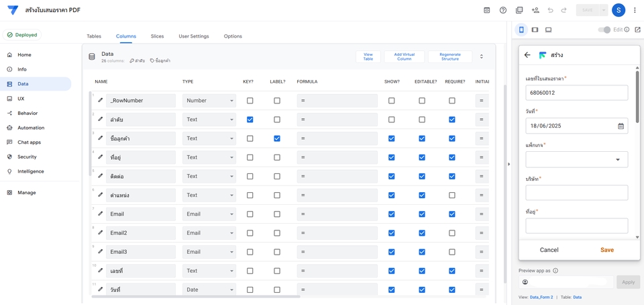This screenshot has height=305, width=644.
Task: Click the share app add-user icon
Action: pyautogui.click(x=535, y=10)
